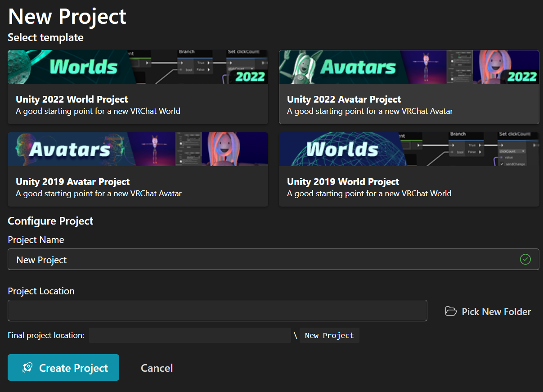Open the Pick New Folder browser
543x392 pixels.
pos(488,311)
